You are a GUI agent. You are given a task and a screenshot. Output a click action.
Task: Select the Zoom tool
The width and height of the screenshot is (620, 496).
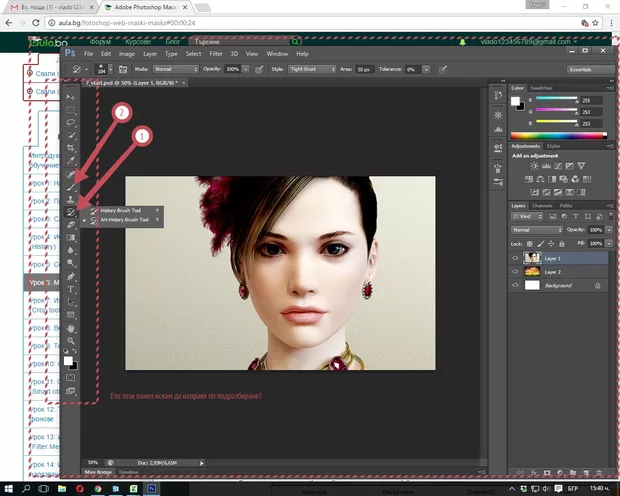pos(71,340)
